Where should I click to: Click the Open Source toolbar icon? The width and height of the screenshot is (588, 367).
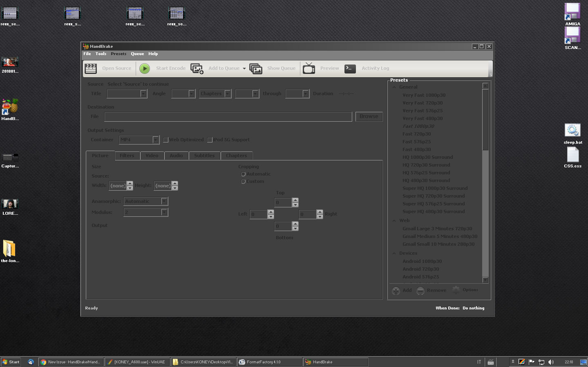pyautogui.click(x=90, y=68)
